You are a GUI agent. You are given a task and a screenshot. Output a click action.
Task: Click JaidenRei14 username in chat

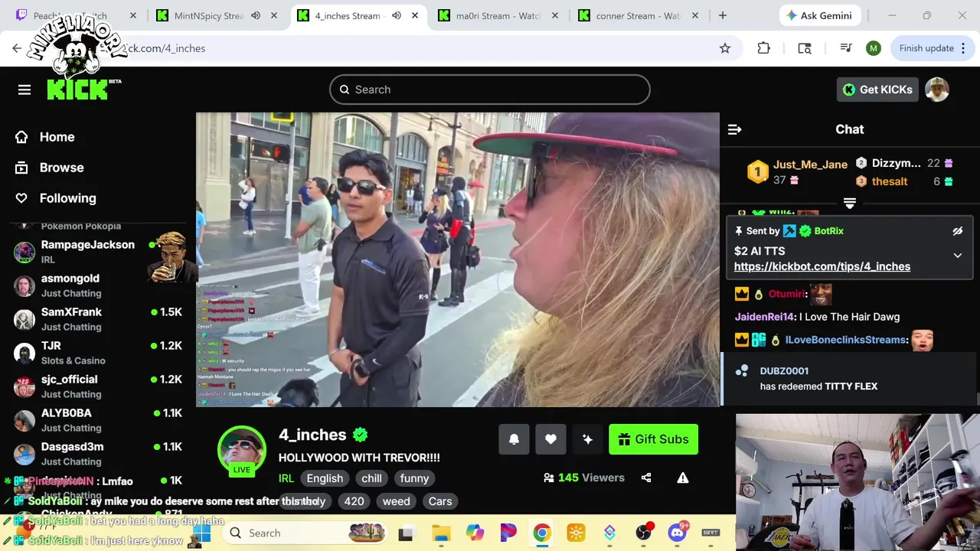point(766,317)
